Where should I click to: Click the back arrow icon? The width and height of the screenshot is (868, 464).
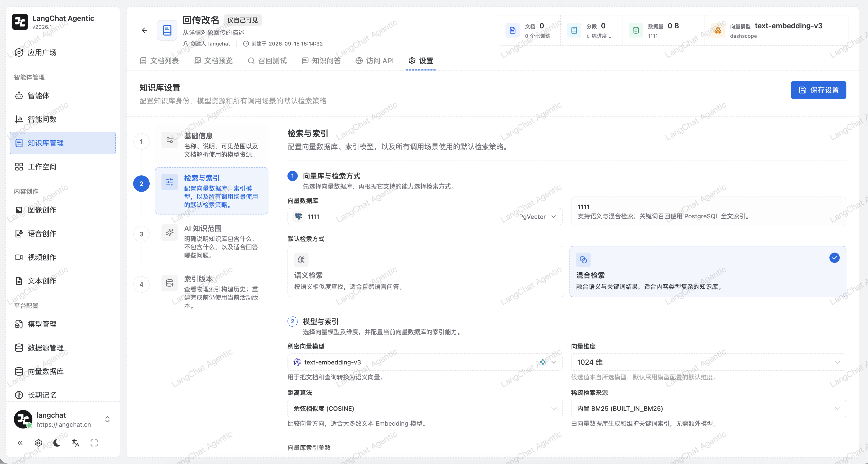coord(144,31)
